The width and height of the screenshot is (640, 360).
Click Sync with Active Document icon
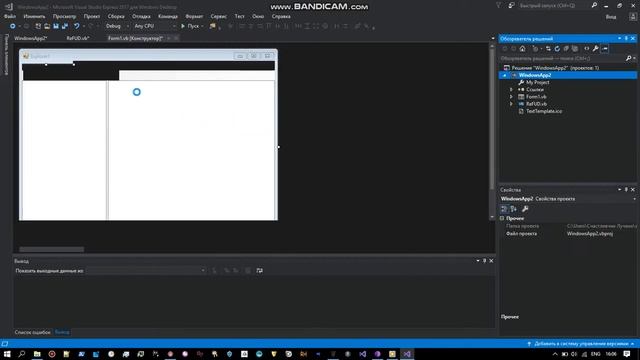point(548,49)
